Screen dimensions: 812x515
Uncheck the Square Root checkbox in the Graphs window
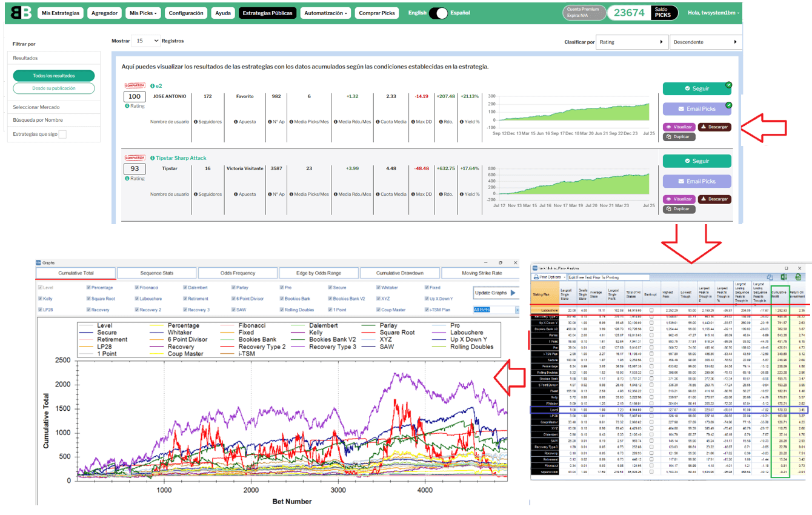point(88,299)
